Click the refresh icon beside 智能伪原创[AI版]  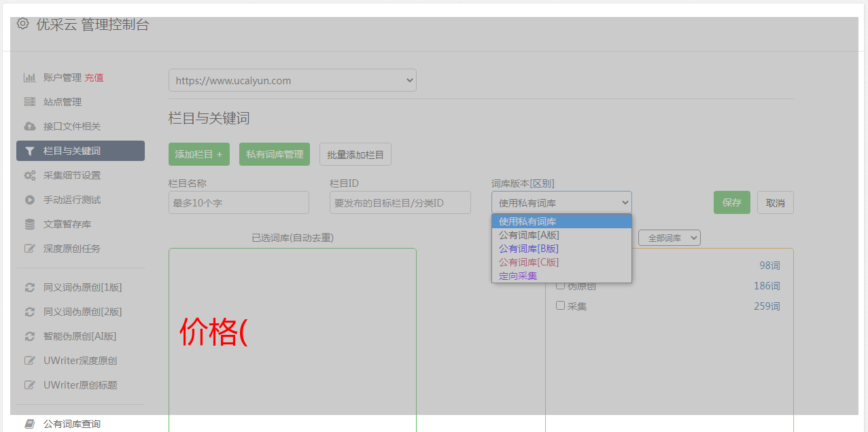point(29,336)
